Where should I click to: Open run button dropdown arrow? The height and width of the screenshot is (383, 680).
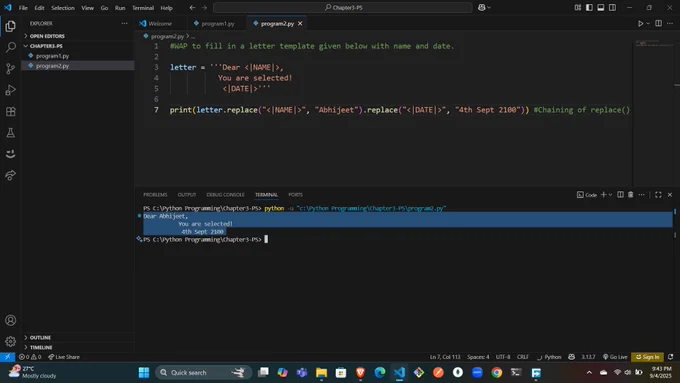(648, 23)
